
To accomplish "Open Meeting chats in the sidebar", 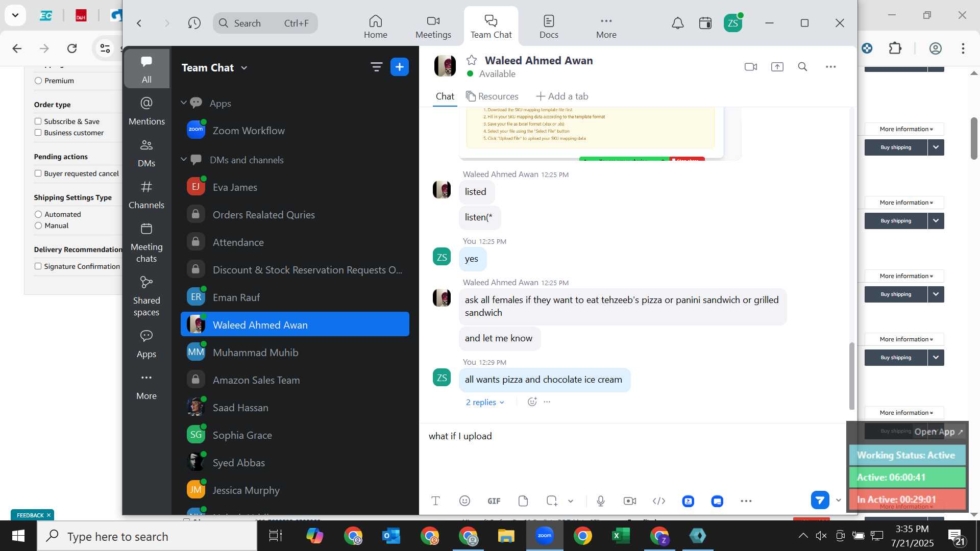I will click(146, 243).
